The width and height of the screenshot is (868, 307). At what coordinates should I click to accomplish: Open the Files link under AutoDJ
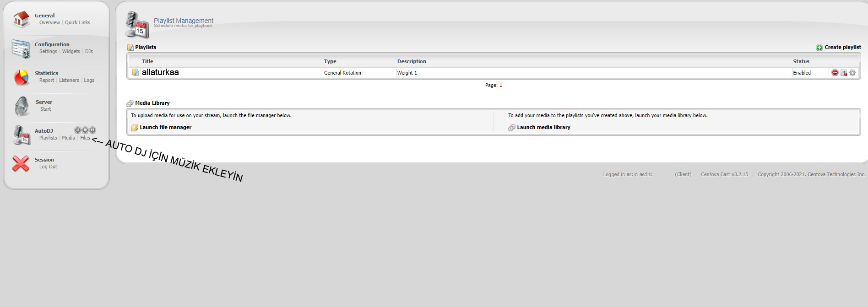coord(85,138)
